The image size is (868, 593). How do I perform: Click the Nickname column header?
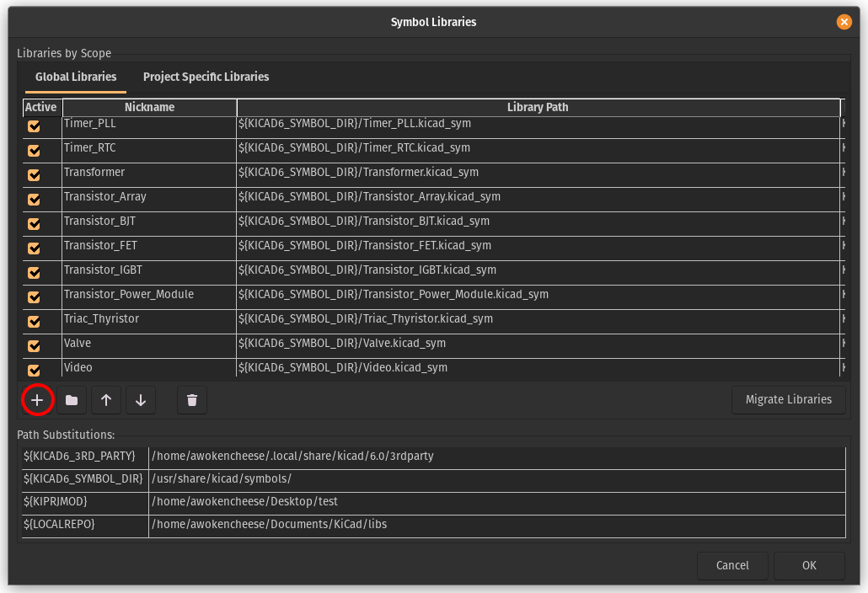click(x=149, y=107)
